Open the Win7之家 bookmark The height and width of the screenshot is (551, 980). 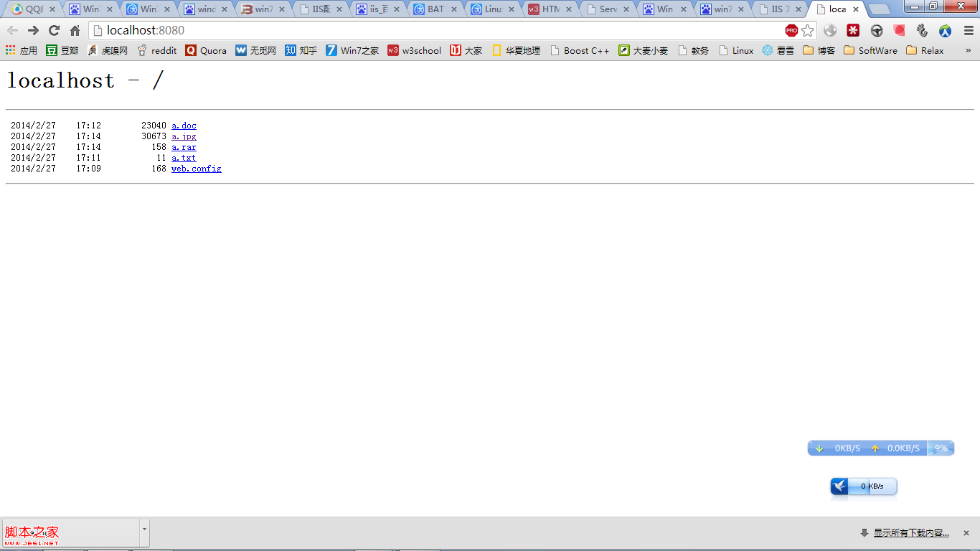coord(352,50)
